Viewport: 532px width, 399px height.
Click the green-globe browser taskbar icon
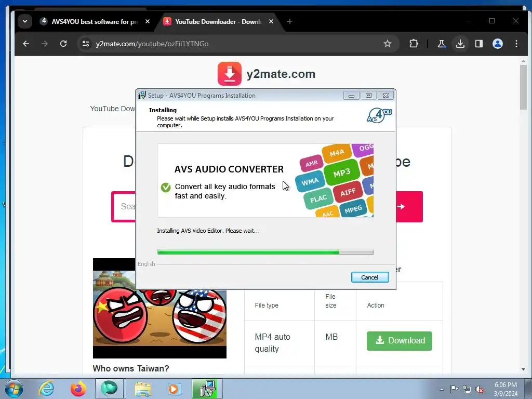(109, 389)
